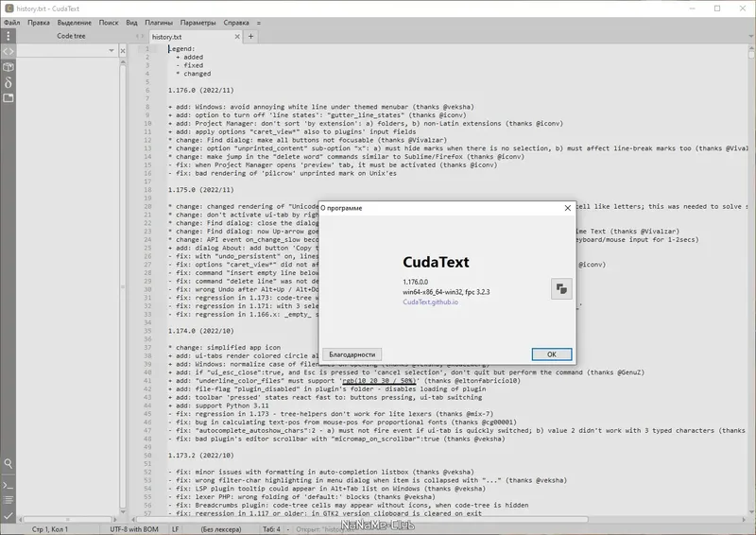The width and height of the screenshot is (756, 535).
Task: Change LF line endings in status bar
Action: pos(176,529)
